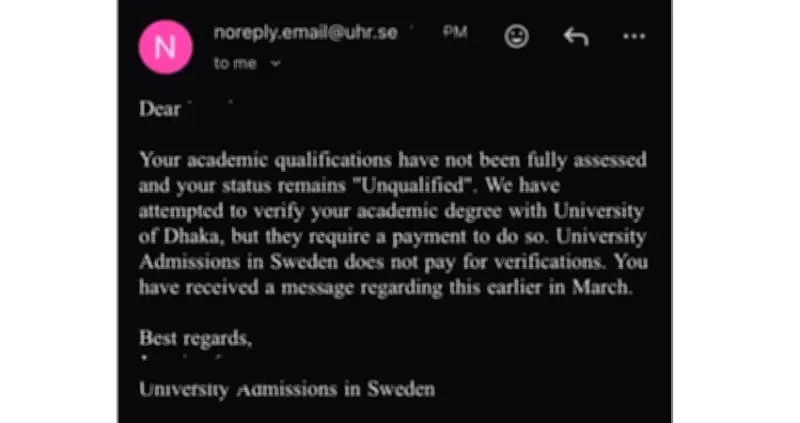Add an emoji reaction to the email
Image resolution: width=800 pixels, height=423 pixels.
pyautogui.click(x=517, y=36)
